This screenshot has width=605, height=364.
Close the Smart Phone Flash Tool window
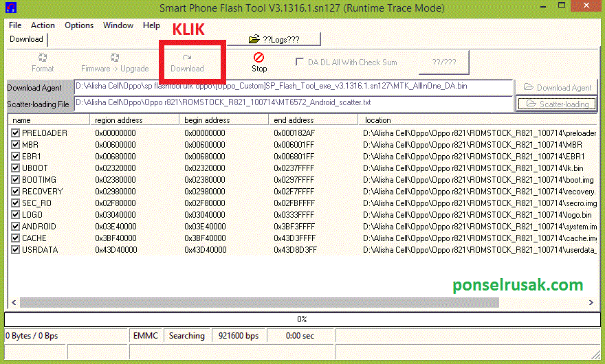click(586, 5)
